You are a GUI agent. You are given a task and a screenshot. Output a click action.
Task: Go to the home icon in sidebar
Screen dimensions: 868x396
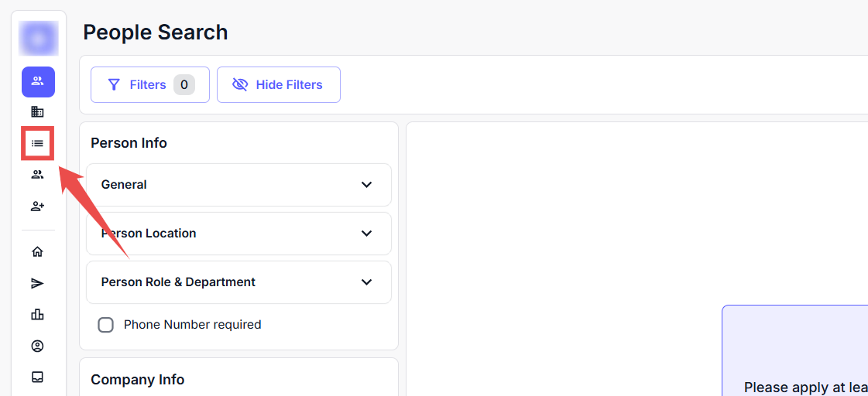pos(37,252)
